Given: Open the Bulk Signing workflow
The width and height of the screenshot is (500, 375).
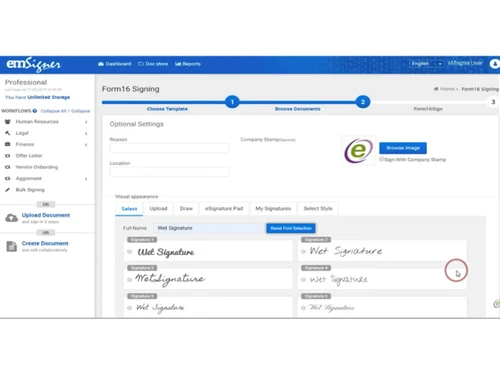Looking at the screenshot, I should 30,190.
